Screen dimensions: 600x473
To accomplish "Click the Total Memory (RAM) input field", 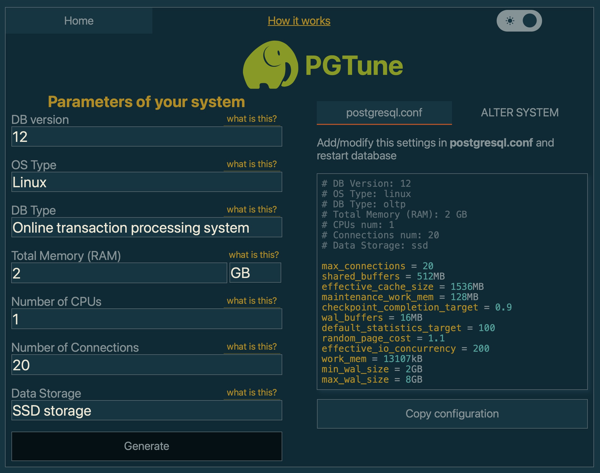I will (x=119, y=273).
